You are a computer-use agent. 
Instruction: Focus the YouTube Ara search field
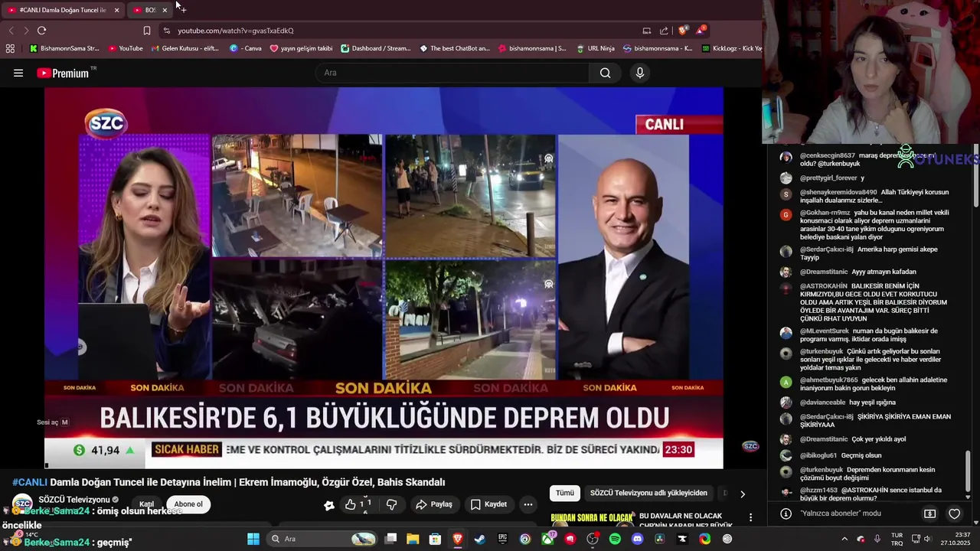[452, 73]
